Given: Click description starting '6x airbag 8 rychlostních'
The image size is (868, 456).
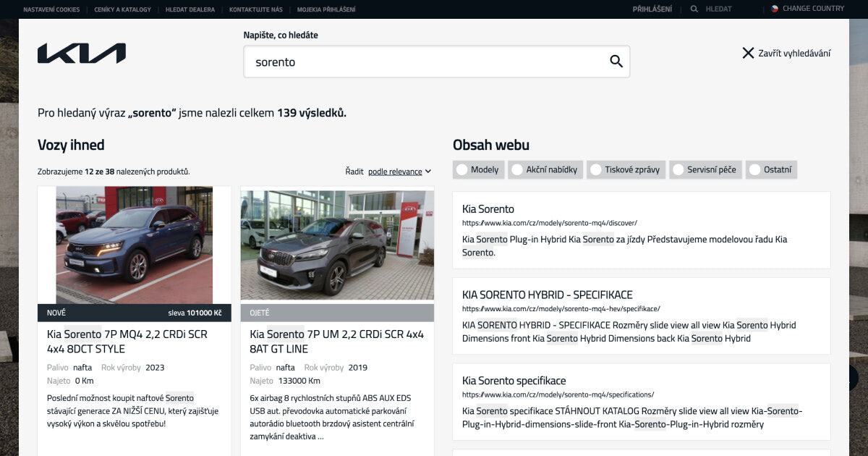Looking at the screenshot, I should point(333,417).
